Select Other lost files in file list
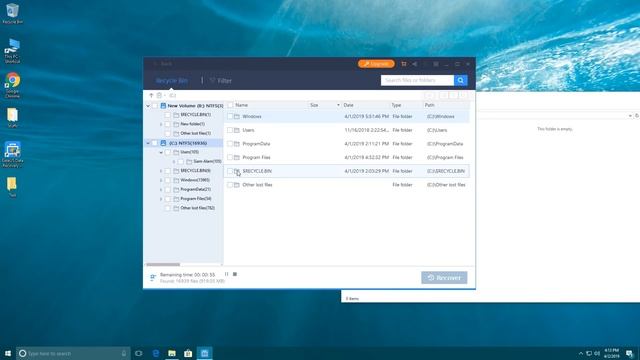This screenshot has width=640, height=360. tap(257, 185)
